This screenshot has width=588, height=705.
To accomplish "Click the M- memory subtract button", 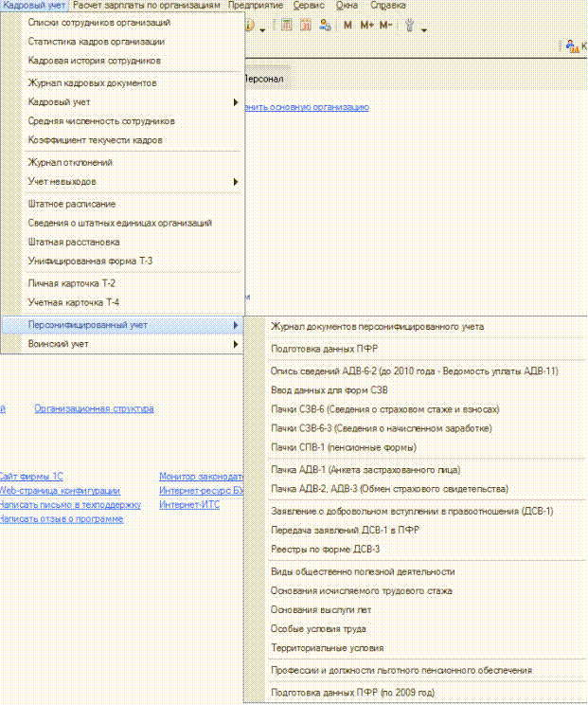I will pyautogui.click(x=386, y=26).
